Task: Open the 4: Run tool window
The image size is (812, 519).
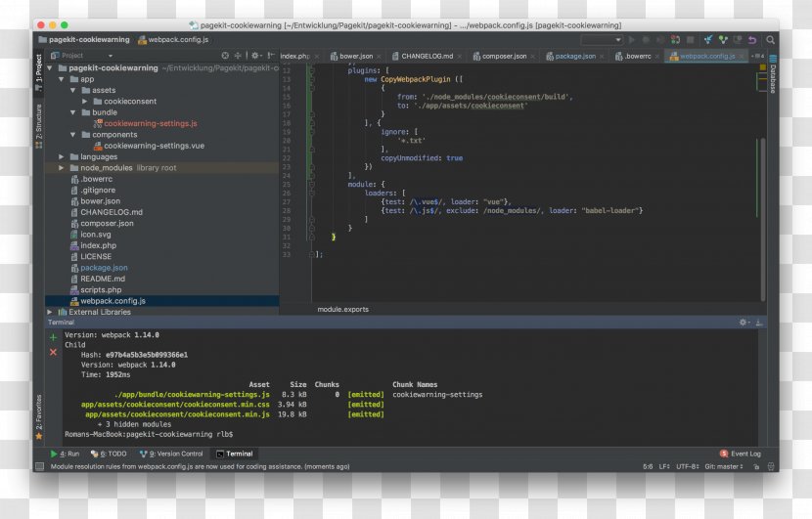Action: 65,454
